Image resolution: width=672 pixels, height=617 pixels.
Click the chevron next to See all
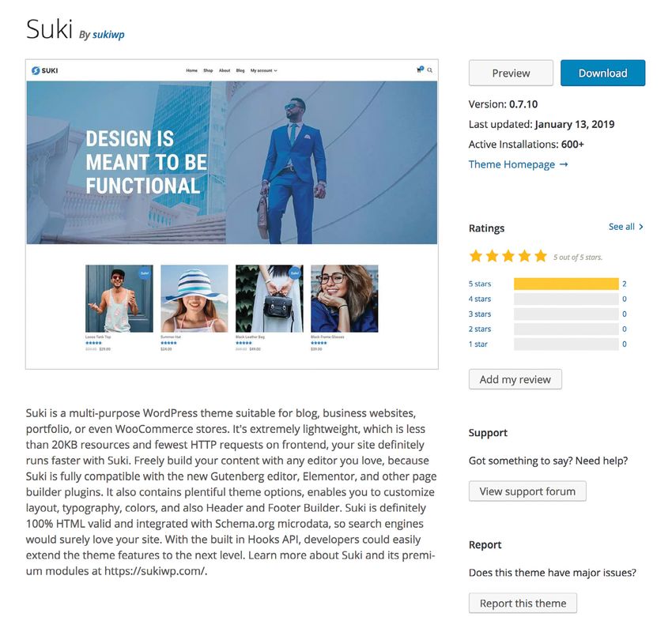(x=641, y=227)
